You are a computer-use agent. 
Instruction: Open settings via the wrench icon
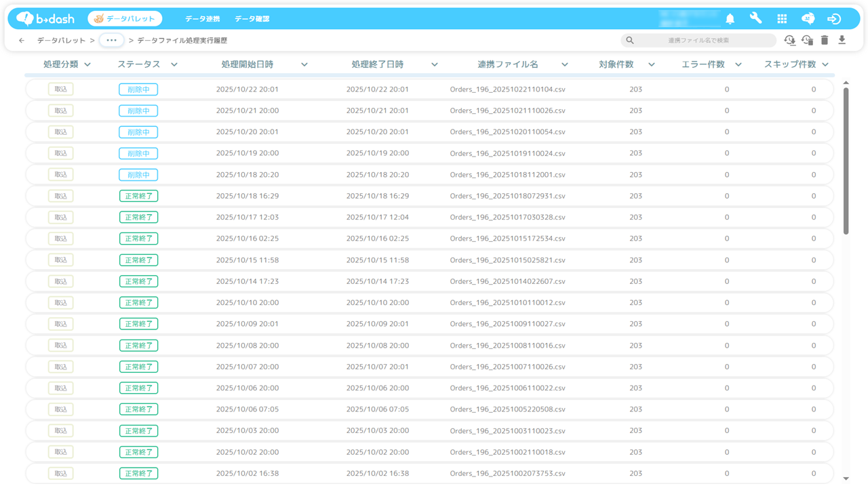(x=755, y=19)
